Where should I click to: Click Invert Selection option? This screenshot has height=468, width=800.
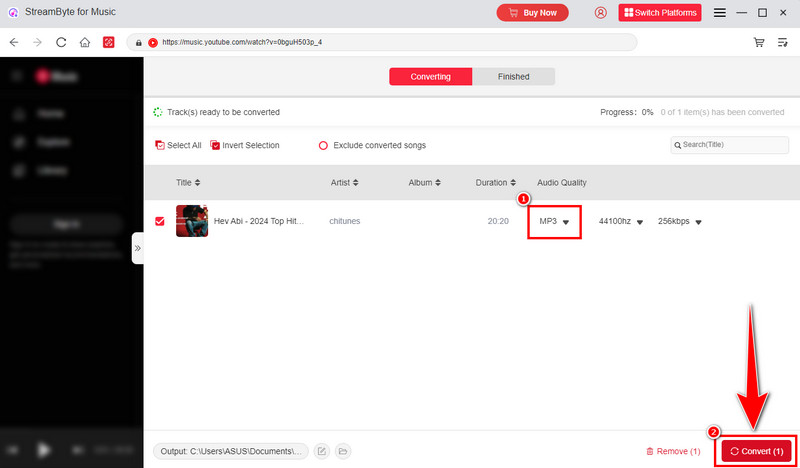pos(245,145)
